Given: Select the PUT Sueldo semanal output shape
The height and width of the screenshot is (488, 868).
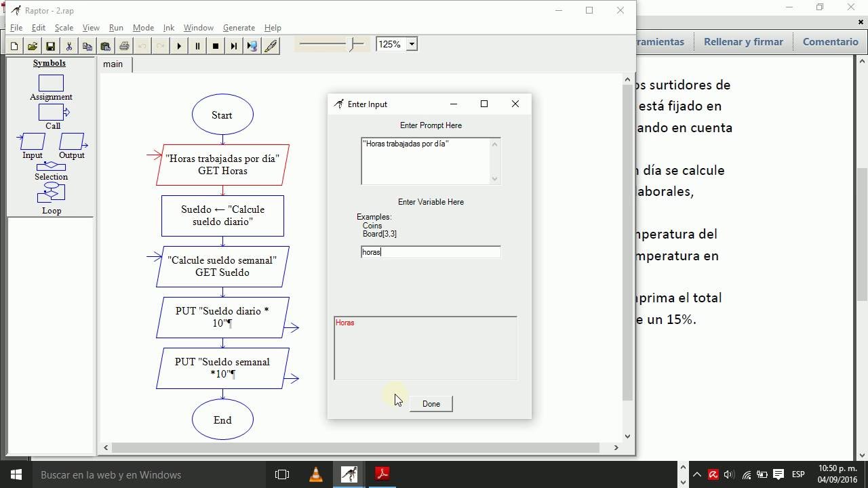Looking at the screenshot, I should [222, 368].
